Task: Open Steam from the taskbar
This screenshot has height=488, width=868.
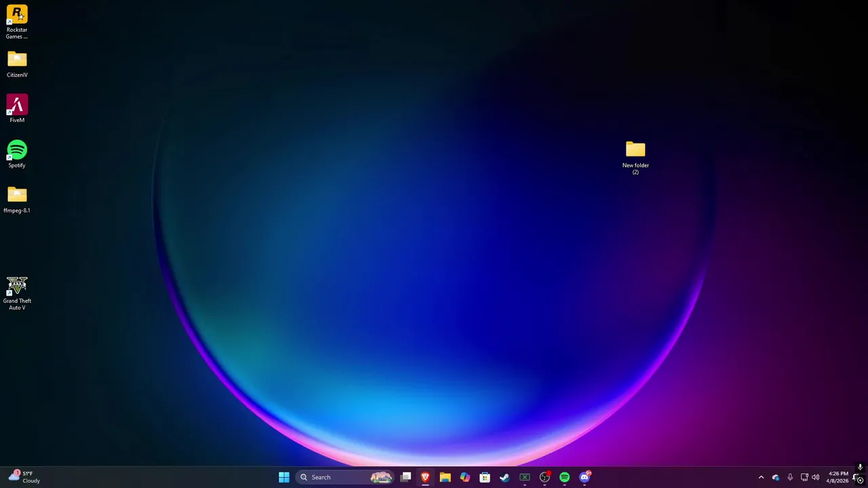Action: (505, 477)
